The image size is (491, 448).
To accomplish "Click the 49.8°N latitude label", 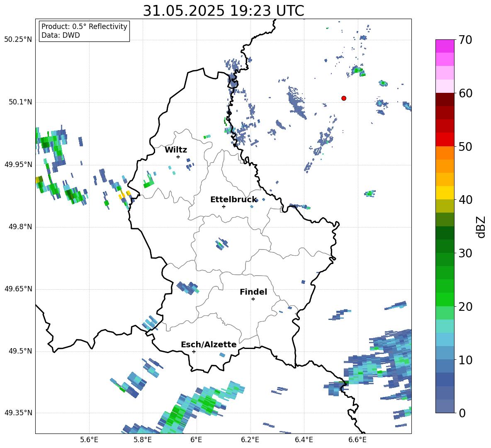I will tap(20, 227).
